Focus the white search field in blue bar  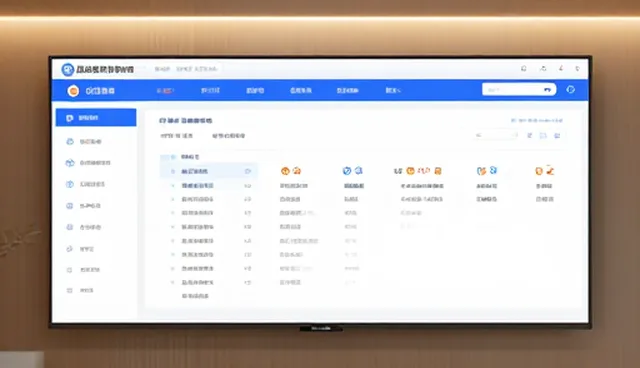point(519,89)
